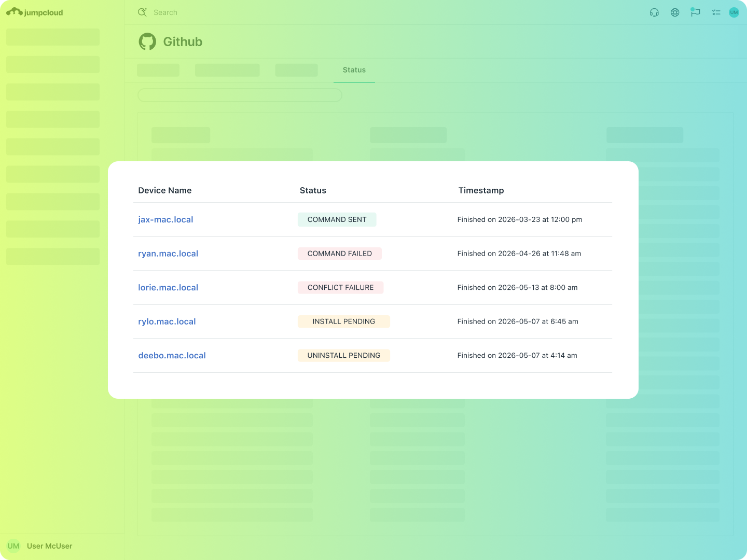Click the UM avatar beside User McUser
This screenshot has width=747, height=560.
pyautogui.click(x=13, y=546)
